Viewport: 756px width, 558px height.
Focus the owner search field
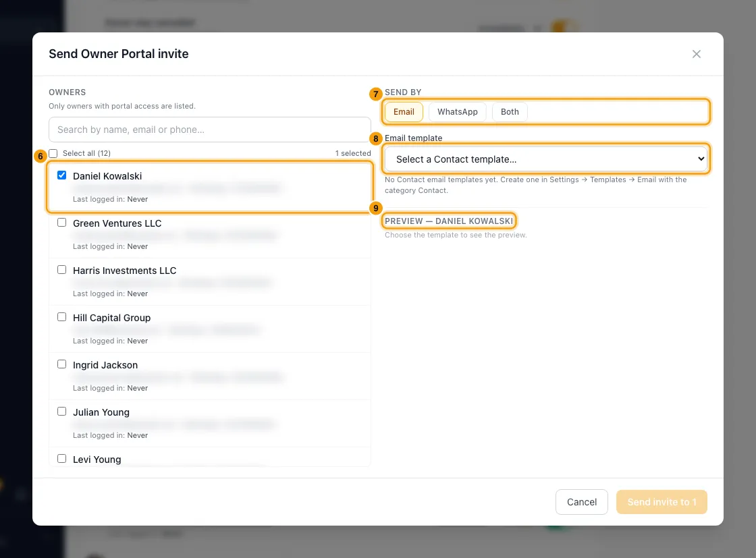pyautogui.click(x=210, y=130)
